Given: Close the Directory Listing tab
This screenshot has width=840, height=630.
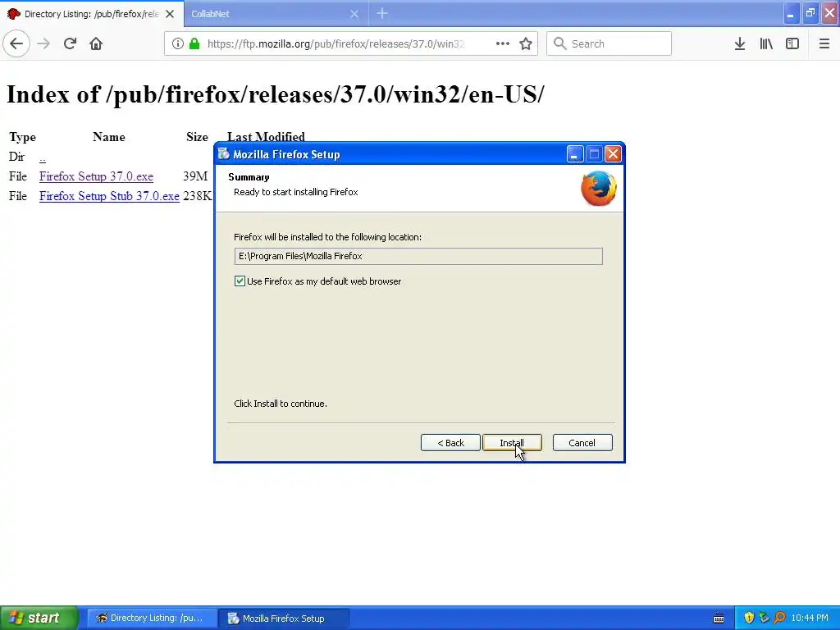Looking at the screenshot, I should (x=170, y=14).
